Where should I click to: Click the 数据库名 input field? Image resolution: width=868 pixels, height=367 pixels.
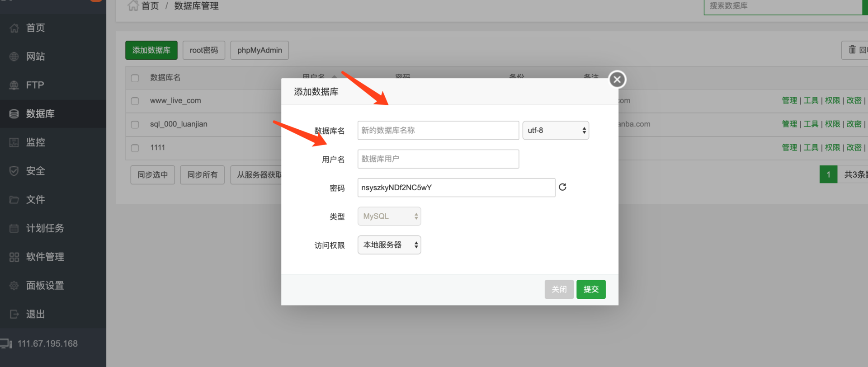[438, 130]
